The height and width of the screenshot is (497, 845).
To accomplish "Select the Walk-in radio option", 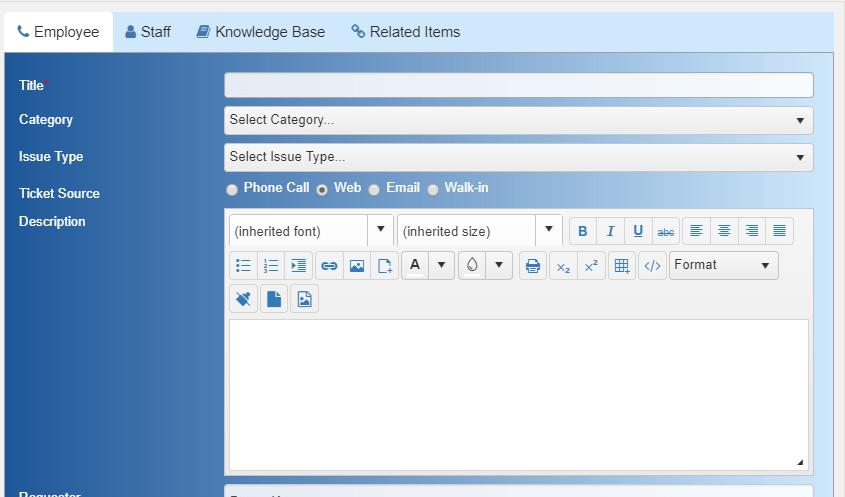I will point(433,190).
